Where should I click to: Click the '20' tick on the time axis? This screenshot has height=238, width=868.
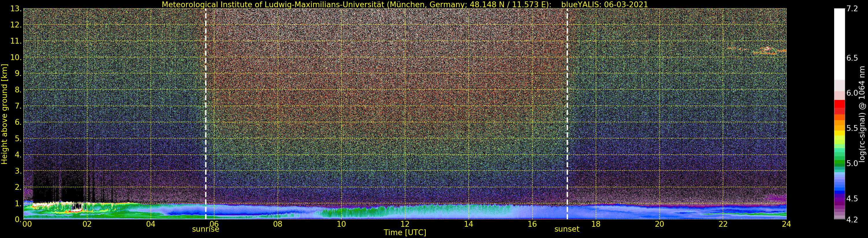(659, 224)
